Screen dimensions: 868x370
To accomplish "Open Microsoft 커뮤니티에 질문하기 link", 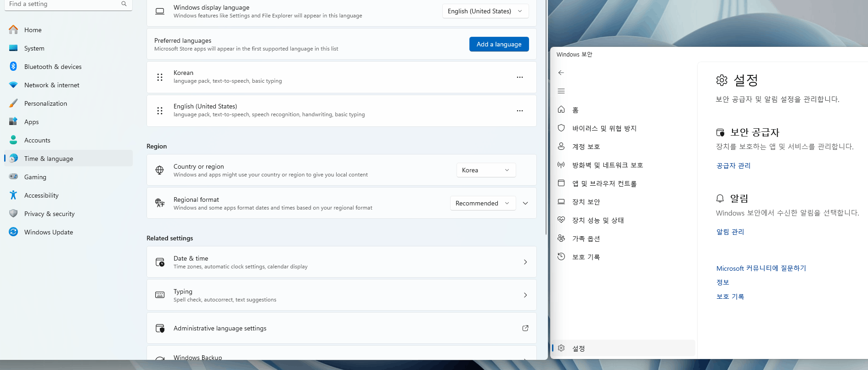I will tap(761, 268).
